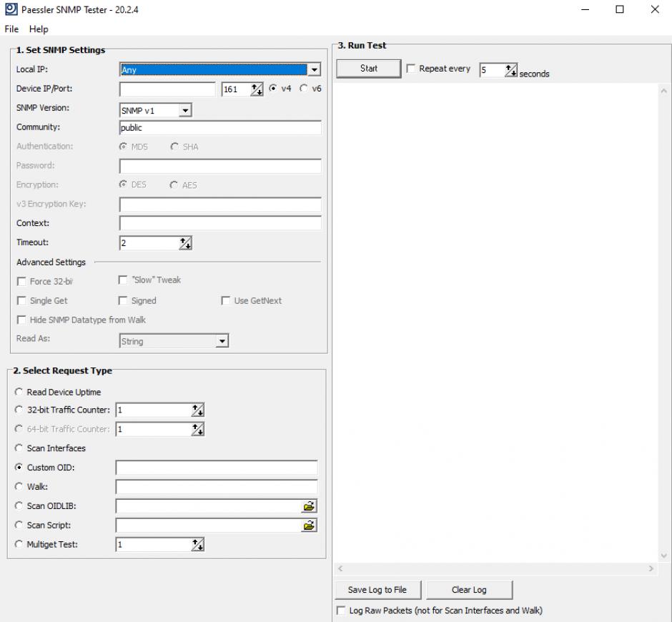Enable Log Raw Packets checkbox
Screen dimensions: 672x622
(x=341, y=611)
